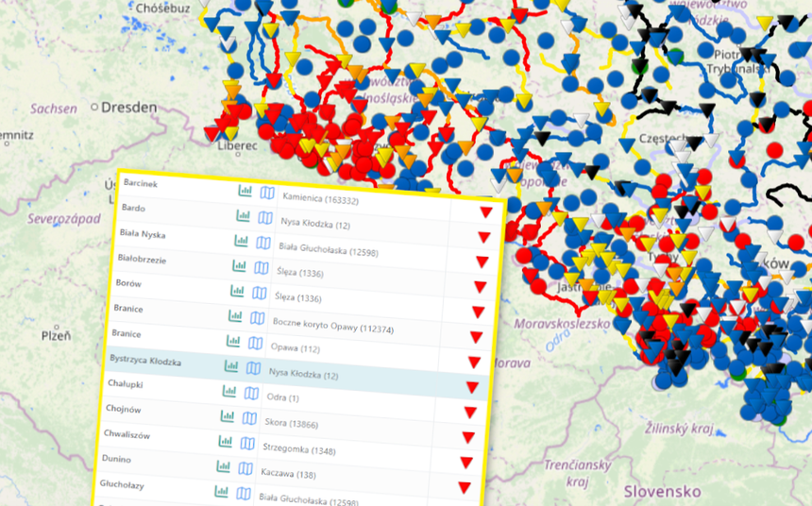Image resolution: width=812 pixels, height=506 pixels.
Task: Click Nysa Kłodzka (12) in Bardo row
Action: pos(315,224)
